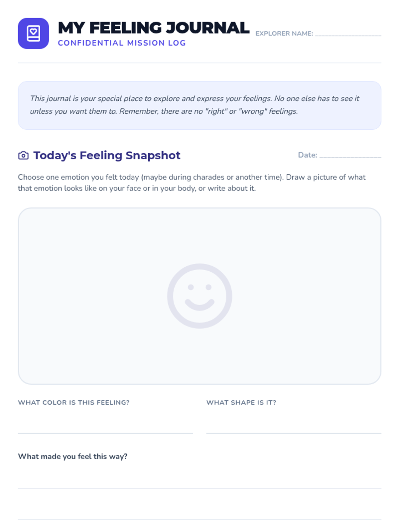Click the Explorer Name blank line

coord(348,34)
